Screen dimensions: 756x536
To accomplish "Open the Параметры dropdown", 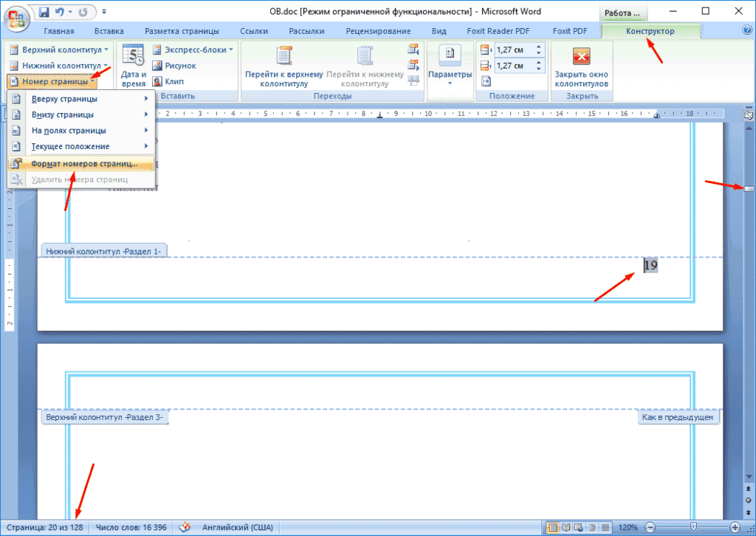I will [450, 66].
